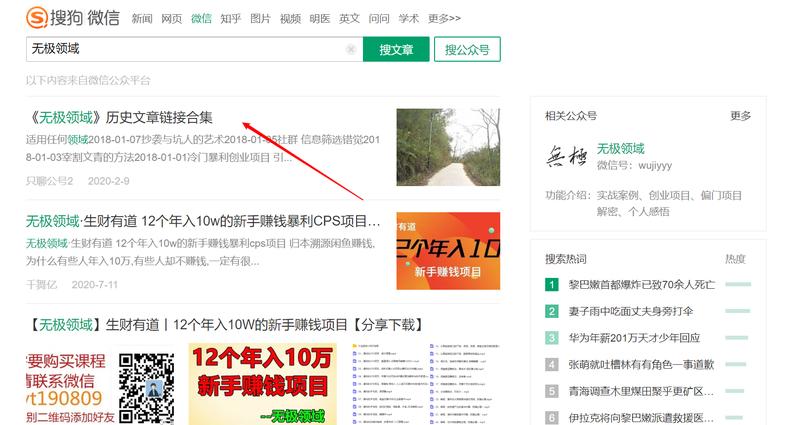800x425 pixels.
Task: Open the 【无极领域】生财有道 分享下载 article
Action: 226,324
